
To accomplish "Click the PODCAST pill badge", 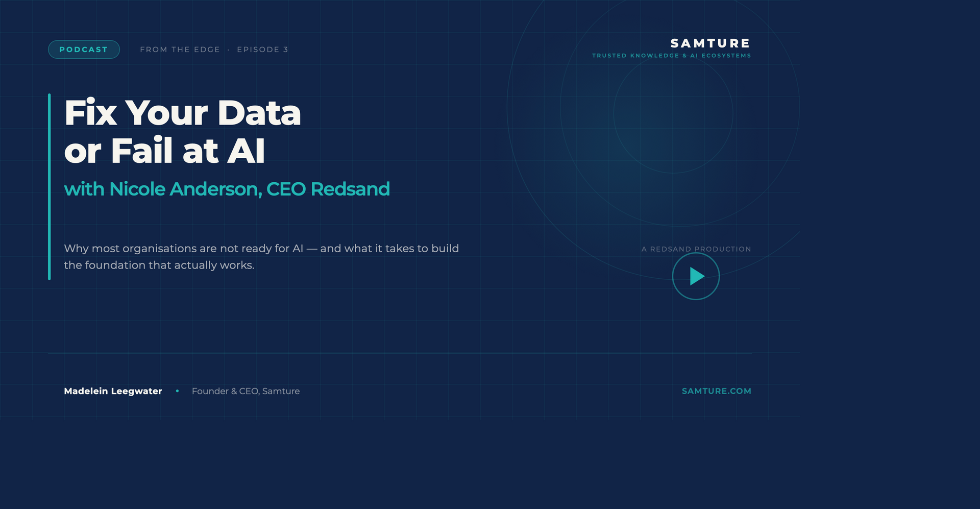I will point(84,50).
